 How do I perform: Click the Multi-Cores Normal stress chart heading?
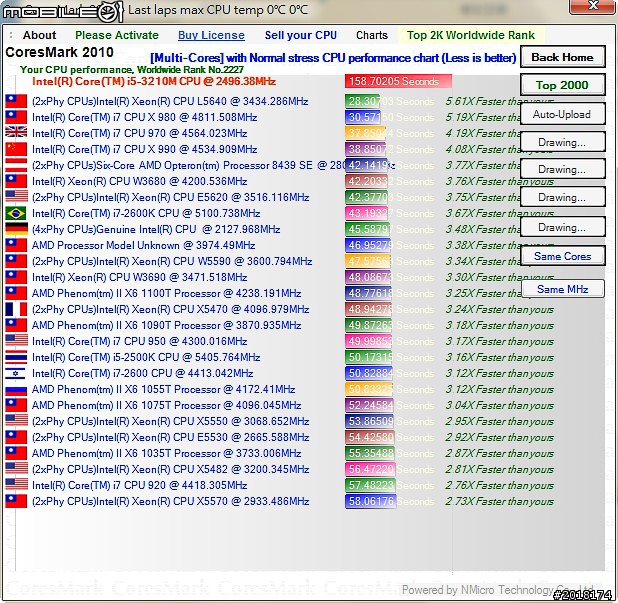click(x=333, y=58)
